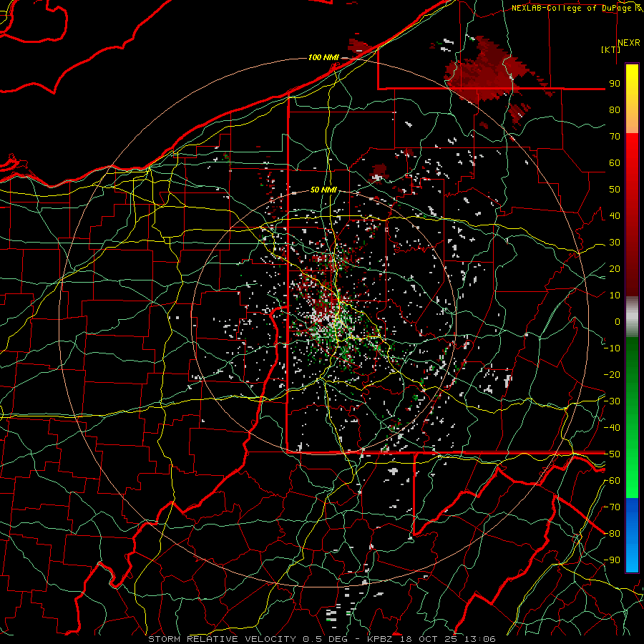
Task: Select the -40 value on the velocity scale
Action: coord(612,428)
